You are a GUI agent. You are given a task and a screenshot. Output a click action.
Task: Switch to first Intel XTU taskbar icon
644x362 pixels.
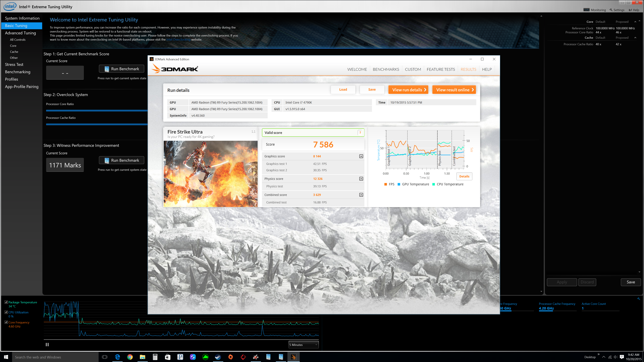[268, 357]
